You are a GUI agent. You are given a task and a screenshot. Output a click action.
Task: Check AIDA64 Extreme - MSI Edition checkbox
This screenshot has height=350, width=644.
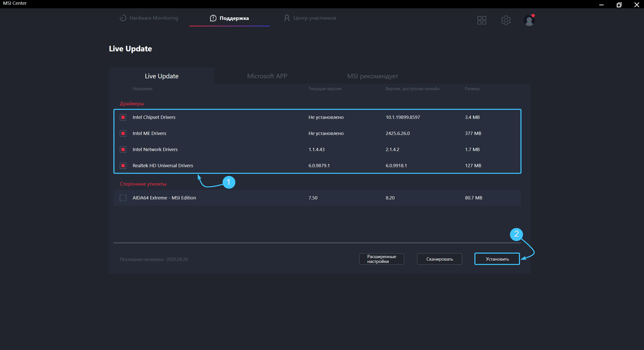pyautogui.click(x=123, y=198)
